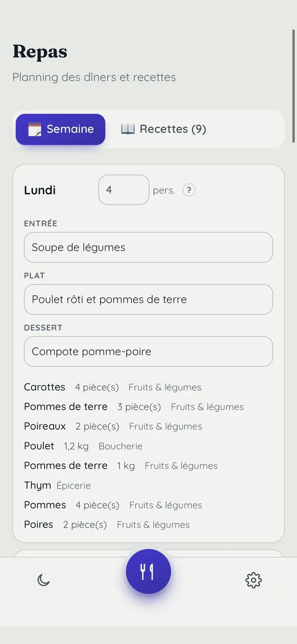
Task: Open settings via the gear icon
Action: click(x=253, y=580)
